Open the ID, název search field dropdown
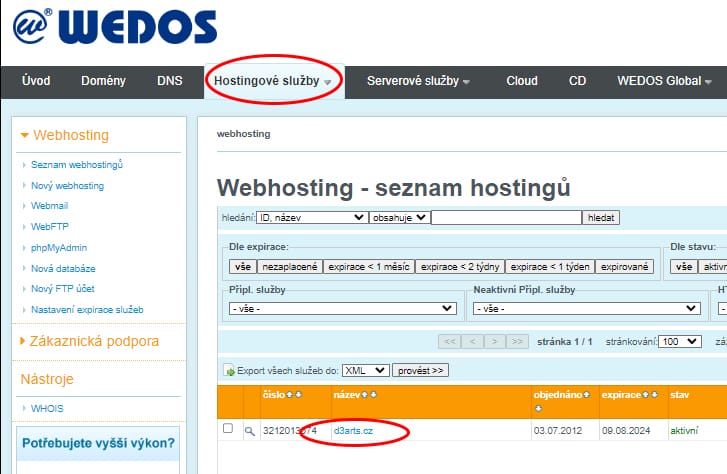The height and width of the screenshot is (474, 727). 312,218
